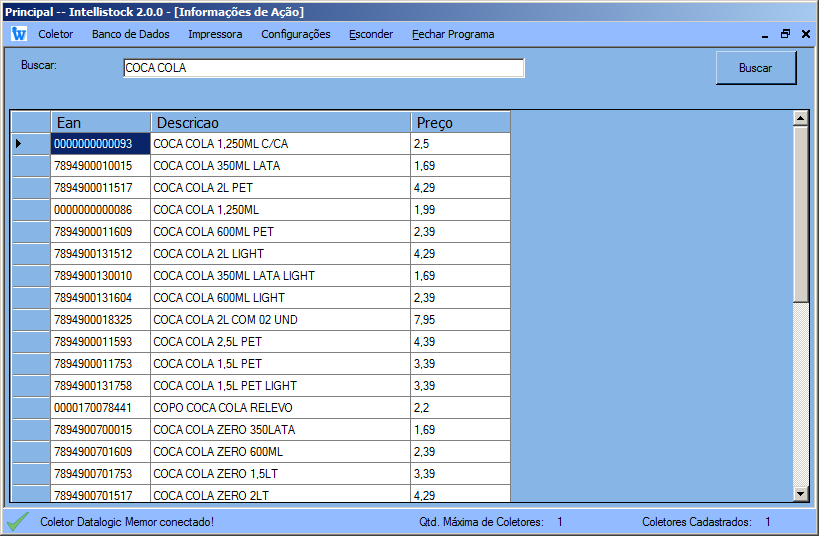Click the Coletores Cadastrados status label

[697, 522]
